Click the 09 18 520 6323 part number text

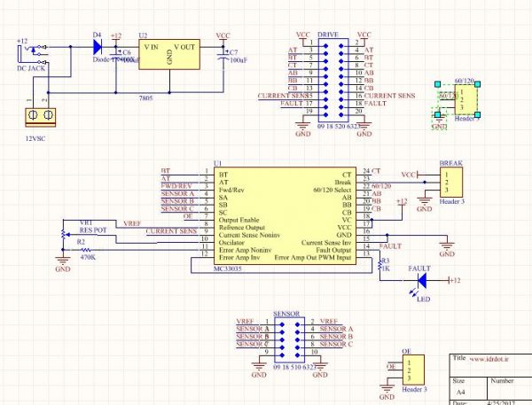click(339, 126)
